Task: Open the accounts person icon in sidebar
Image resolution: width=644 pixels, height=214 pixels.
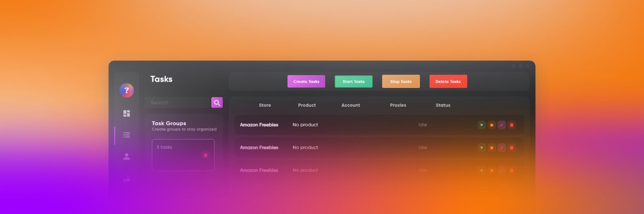Action: coord(127,157)
